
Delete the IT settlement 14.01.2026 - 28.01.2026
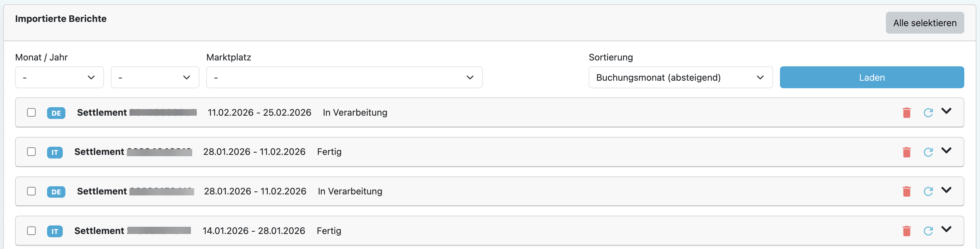click(x=906, y=231)
